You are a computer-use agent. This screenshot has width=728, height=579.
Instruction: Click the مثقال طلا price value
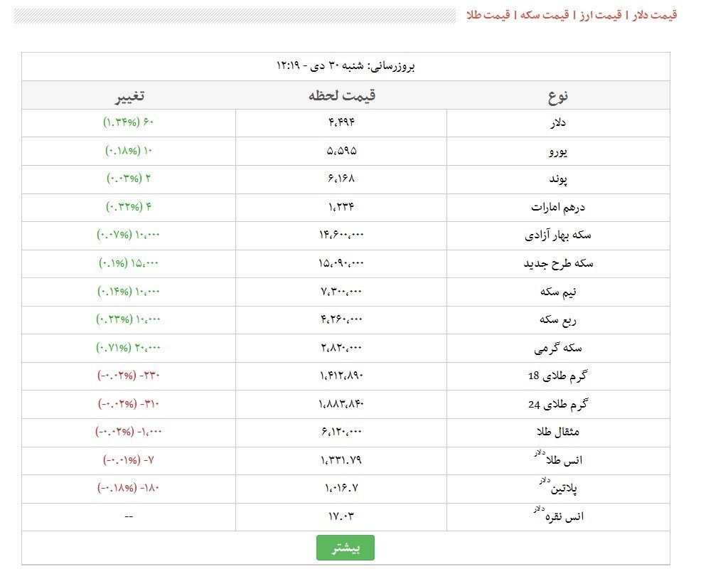(341, 432)
